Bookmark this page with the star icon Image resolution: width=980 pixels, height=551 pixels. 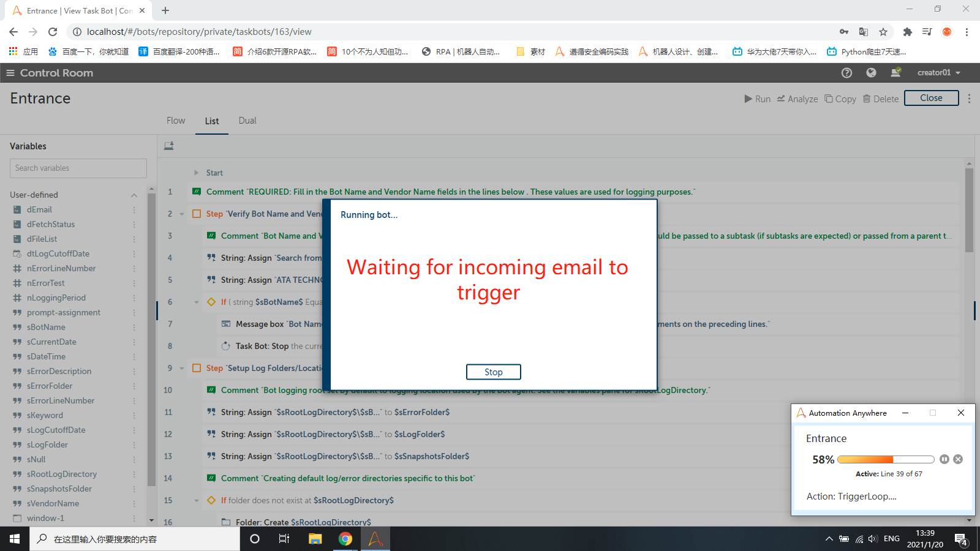point(883,32)
